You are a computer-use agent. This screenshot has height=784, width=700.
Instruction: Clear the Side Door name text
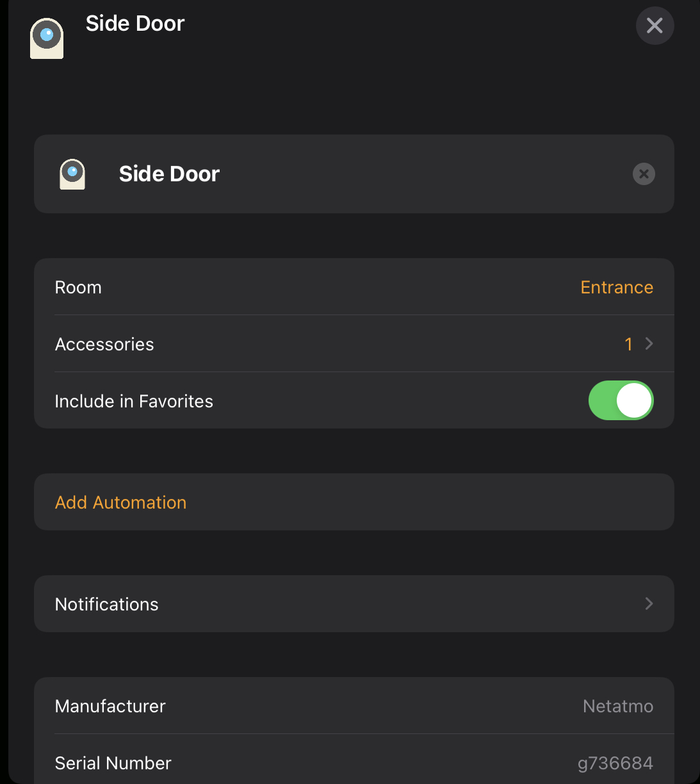click(644, 174)
